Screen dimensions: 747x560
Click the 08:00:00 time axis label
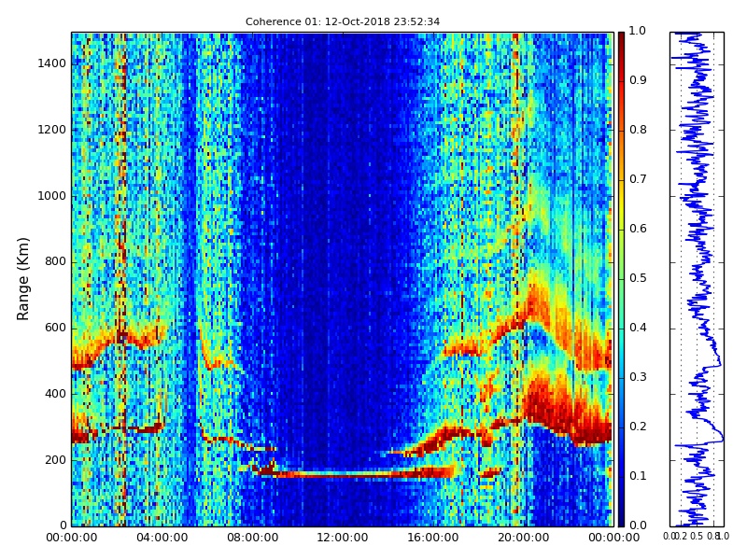point(252,538)
